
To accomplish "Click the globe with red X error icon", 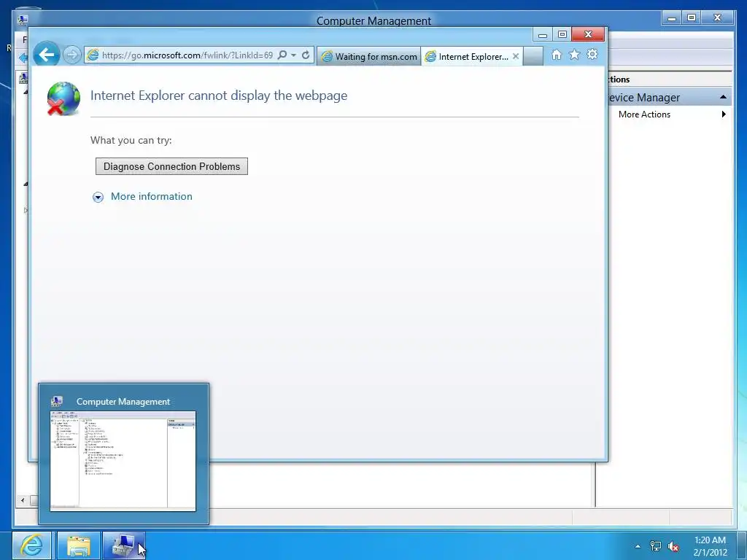I will click(63, 98).
